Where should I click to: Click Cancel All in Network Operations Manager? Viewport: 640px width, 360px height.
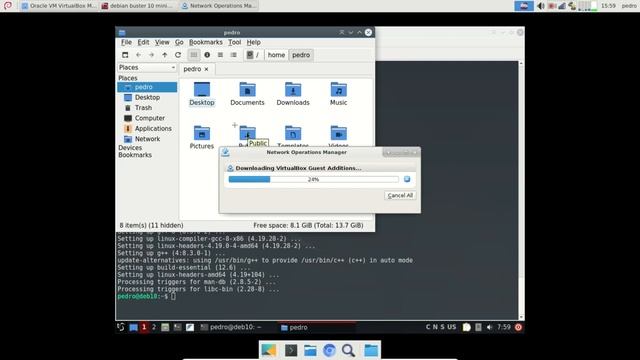[400, 196]
